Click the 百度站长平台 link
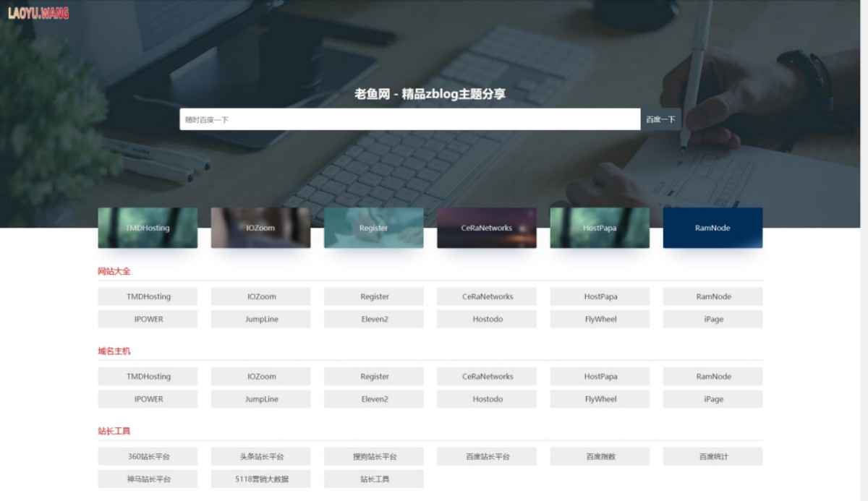The image size is (868, 501). pyautogui.click(x=487, y=456)
